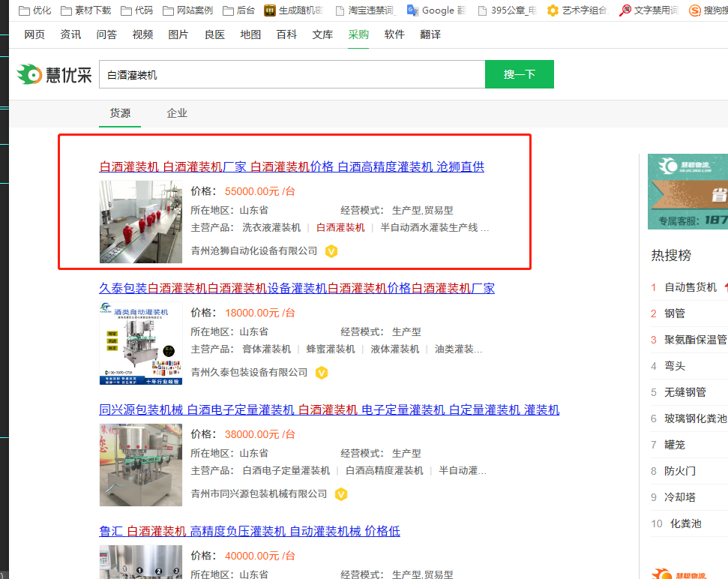This screenshot has width=728, height=579.
Task: Switch to the 货源 tab
Action: 120,113
